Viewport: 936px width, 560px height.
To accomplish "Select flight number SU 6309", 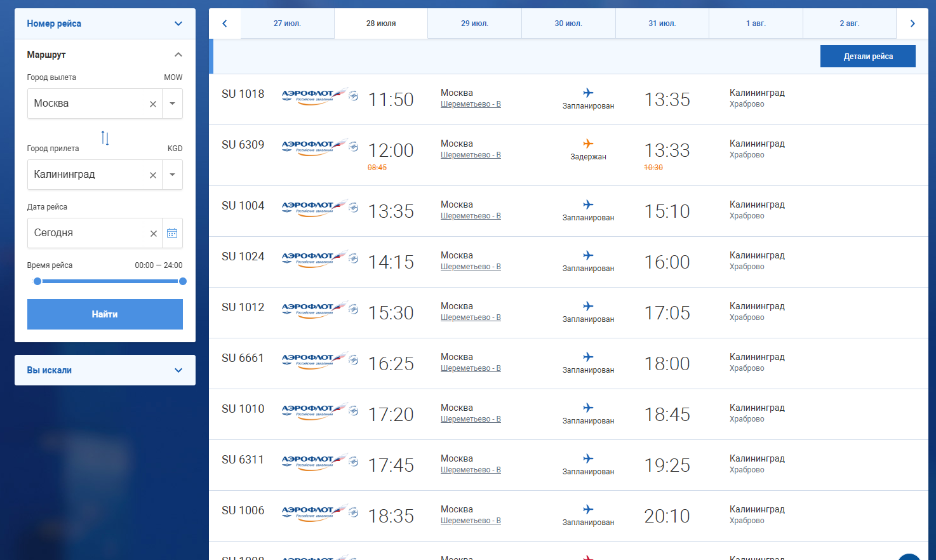I will point(243,145).
